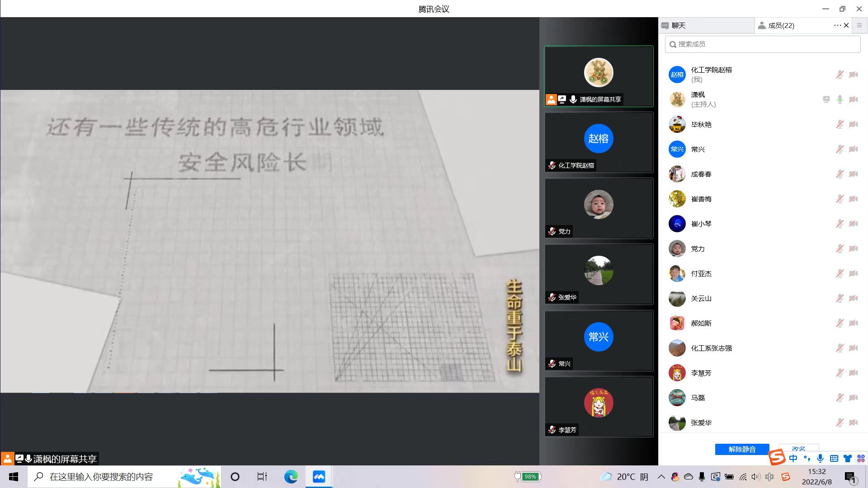
Task: Toggle camera icon for 化工学院赵榕 in member list
Action: coord(854,75)
